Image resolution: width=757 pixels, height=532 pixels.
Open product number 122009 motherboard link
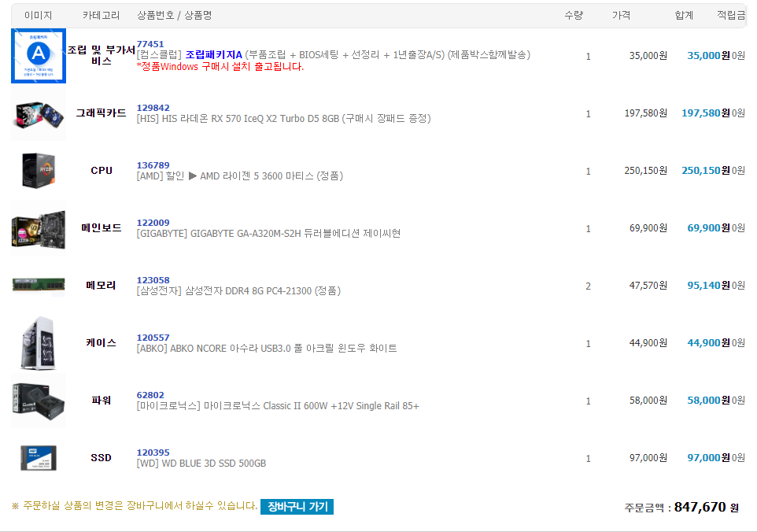pyautogui.click(x=153, y=223)
